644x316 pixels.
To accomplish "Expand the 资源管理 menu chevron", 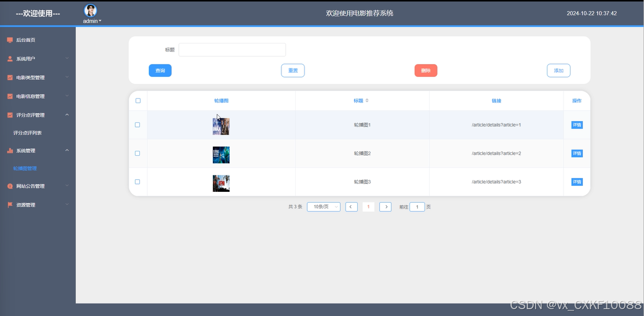I will coord(67,205).
